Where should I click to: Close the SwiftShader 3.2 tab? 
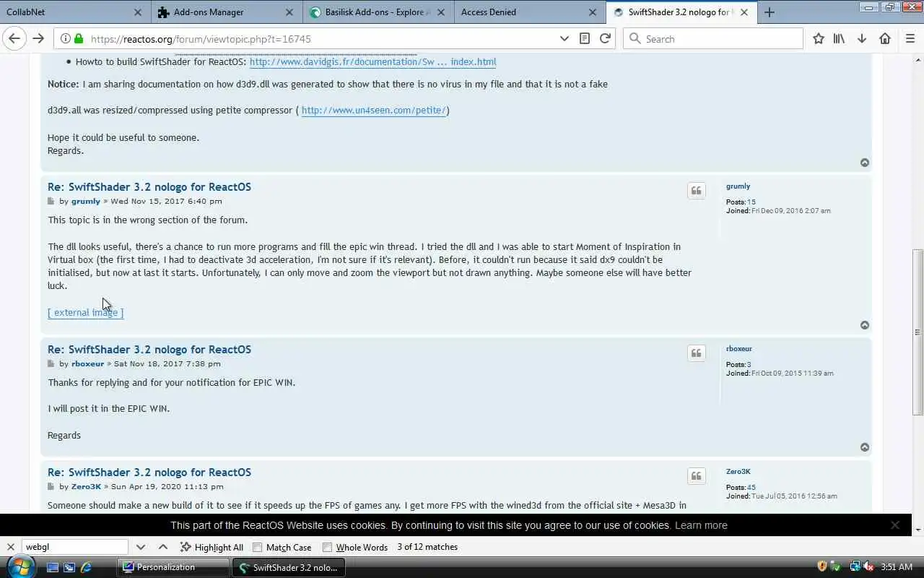pyautogui.click(x=744, y=12)
